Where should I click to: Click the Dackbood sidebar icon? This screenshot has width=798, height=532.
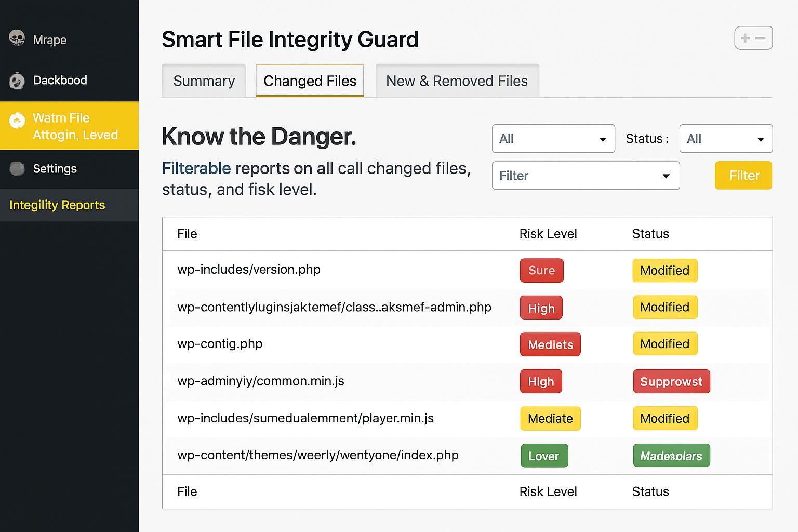pyautogui.click(x=17, y=81)
